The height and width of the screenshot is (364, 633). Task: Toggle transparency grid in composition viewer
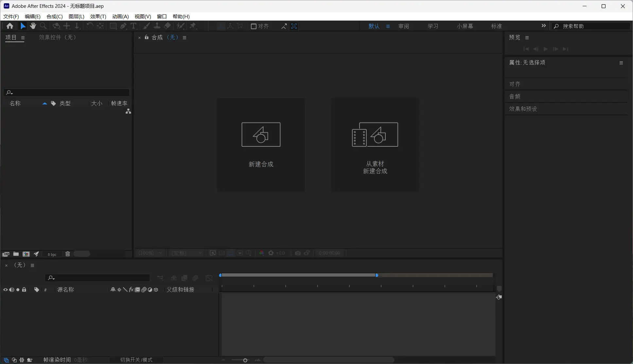tap(221, 253)
